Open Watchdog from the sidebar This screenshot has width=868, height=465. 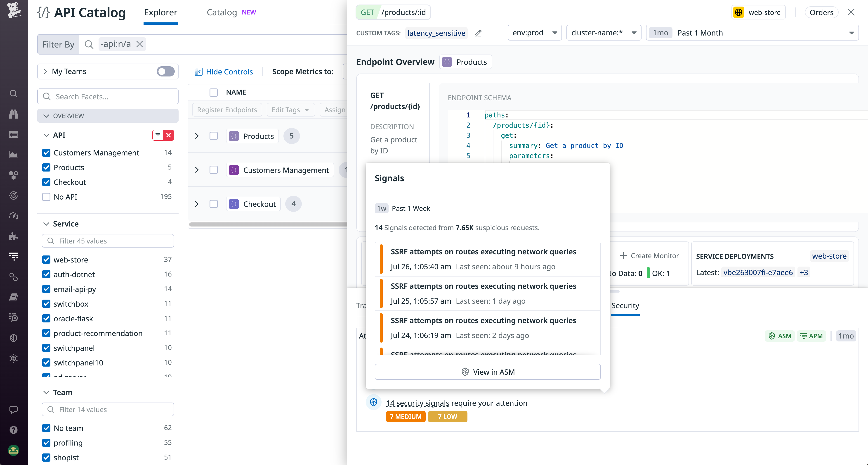tap(14, 114)
